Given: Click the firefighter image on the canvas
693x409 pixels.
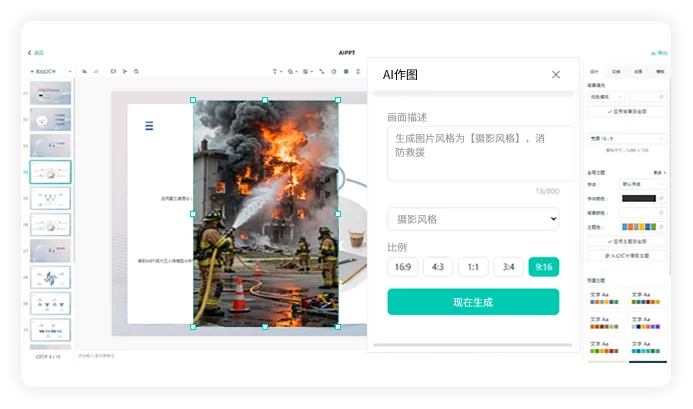Looking at the screenshot, I should [266, 214].
